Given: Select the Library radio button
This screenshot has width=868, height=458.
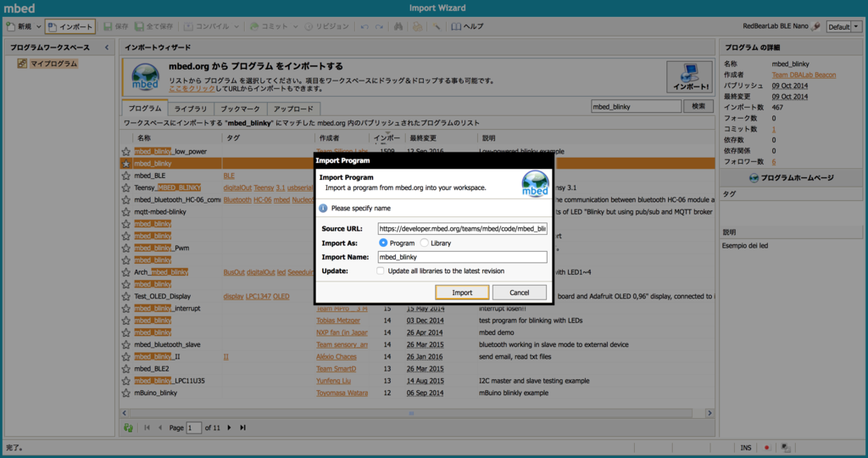Looking at the screenshot, I should point(424,243).
